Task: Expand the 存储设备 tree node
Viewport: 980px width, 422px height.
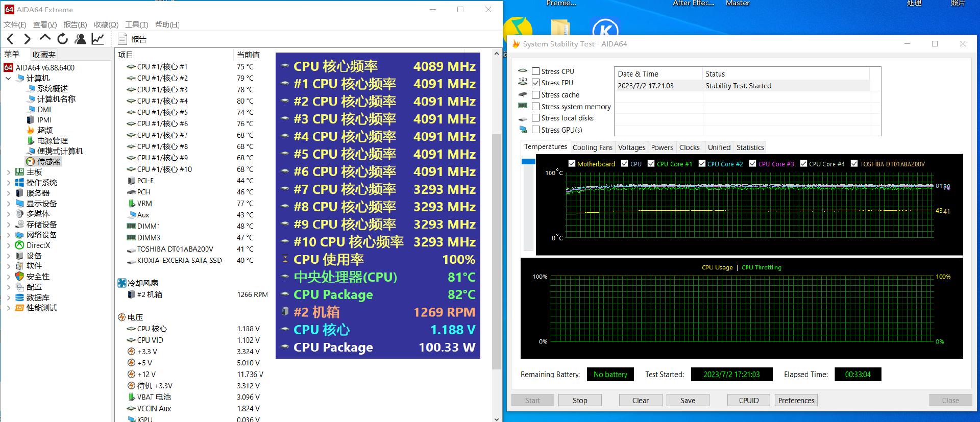Action: pyautogui.click(x=8, y=225)
